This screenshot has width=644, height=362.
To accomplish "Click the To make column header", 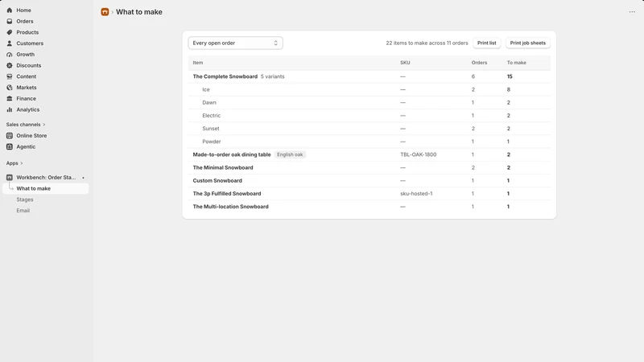I will (x=516, y=63).
